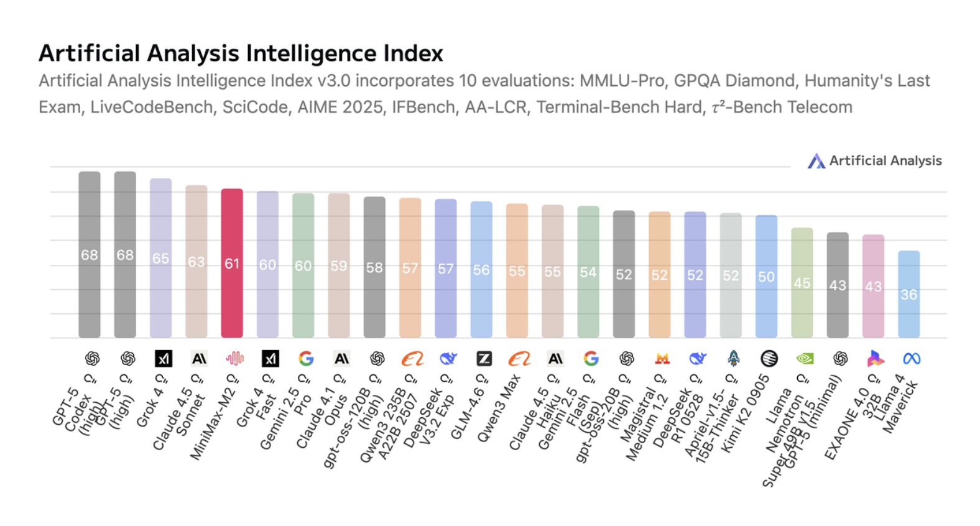
Task: Click the Llama 4 Maverick bar showing 36
Action: [x=908, y=294]
